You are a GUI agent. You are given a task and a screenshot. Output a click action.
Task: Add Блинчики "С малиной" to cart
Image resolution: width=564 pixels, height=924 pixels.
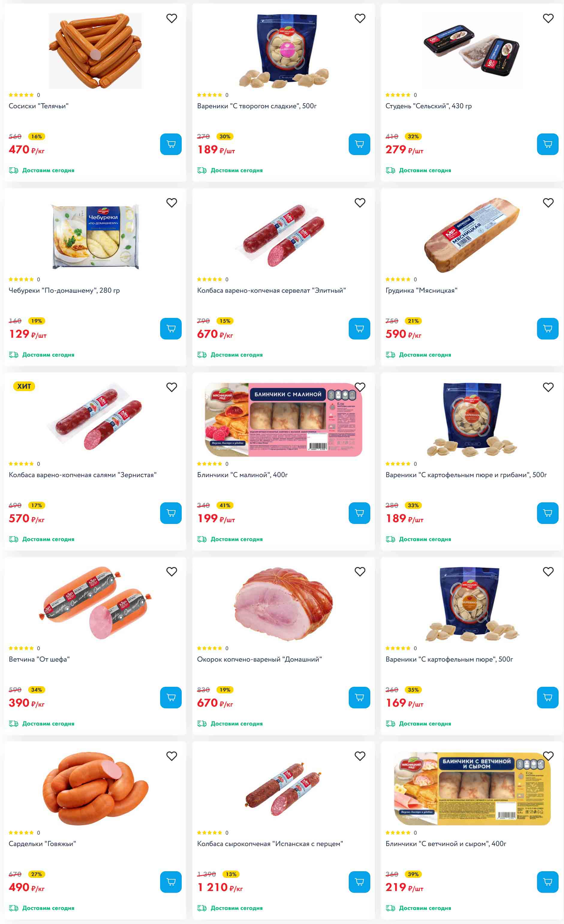pyautogui.click(x=359, y=513)
